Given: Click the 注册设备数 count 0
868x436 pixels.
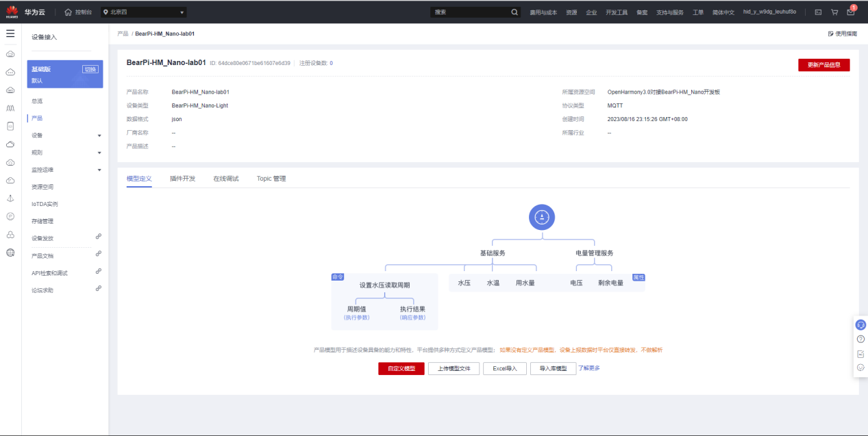Looking at the screenshot, I should pyautogui.click(x=332, y=63).
